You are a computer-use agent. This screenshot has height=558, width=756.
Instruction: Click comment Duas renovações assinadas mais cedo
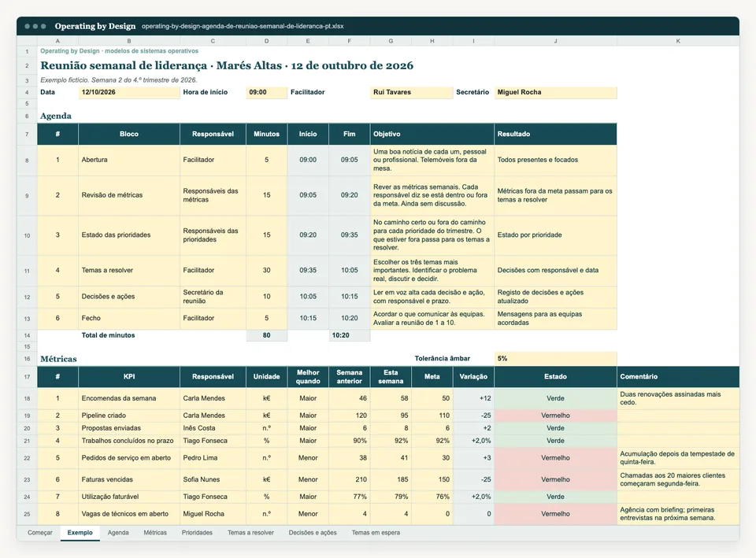[678, 398]
